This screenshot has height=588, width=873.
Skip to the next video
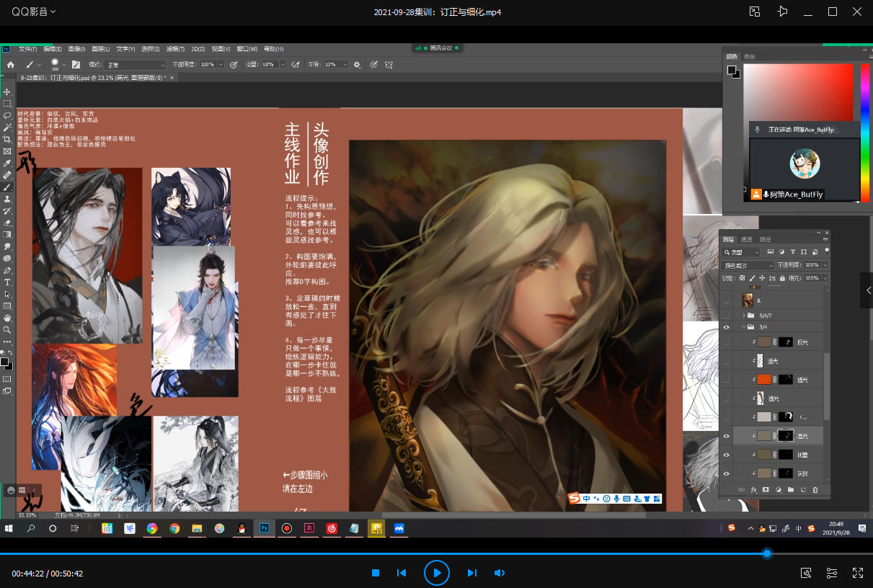click(x=472, y=573)
